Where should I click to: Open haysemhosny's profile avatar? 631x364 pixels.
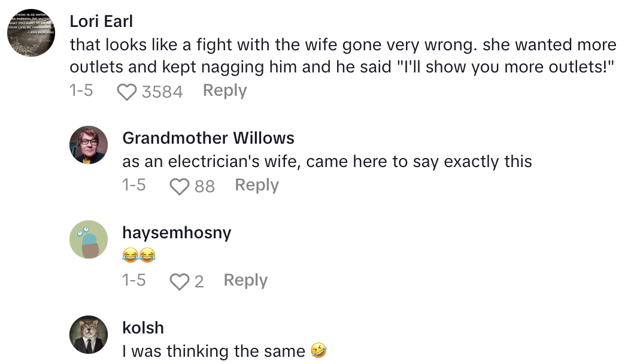89,239
